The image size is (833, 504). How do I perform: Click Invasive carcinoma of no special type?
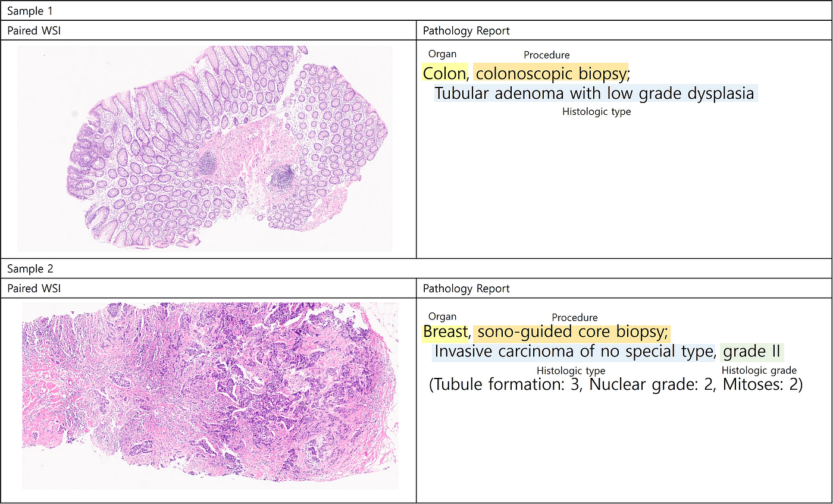point(574,352)
